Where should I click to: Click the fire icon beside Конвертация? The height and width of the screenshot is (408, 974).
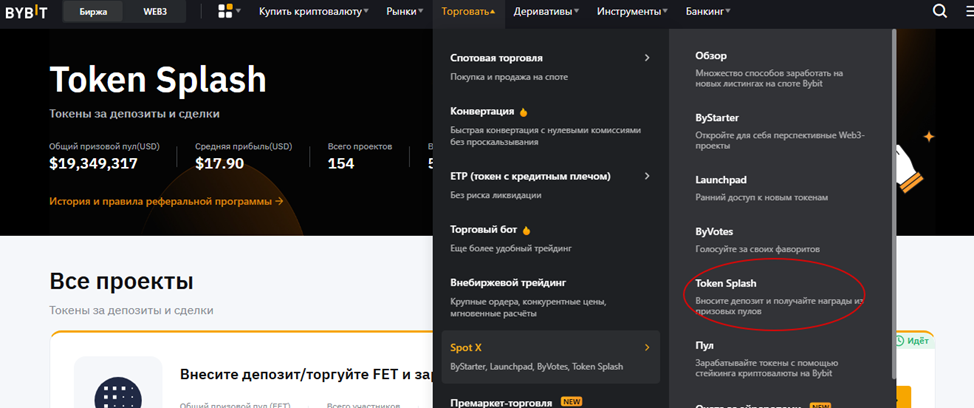(x=524, y=112)
